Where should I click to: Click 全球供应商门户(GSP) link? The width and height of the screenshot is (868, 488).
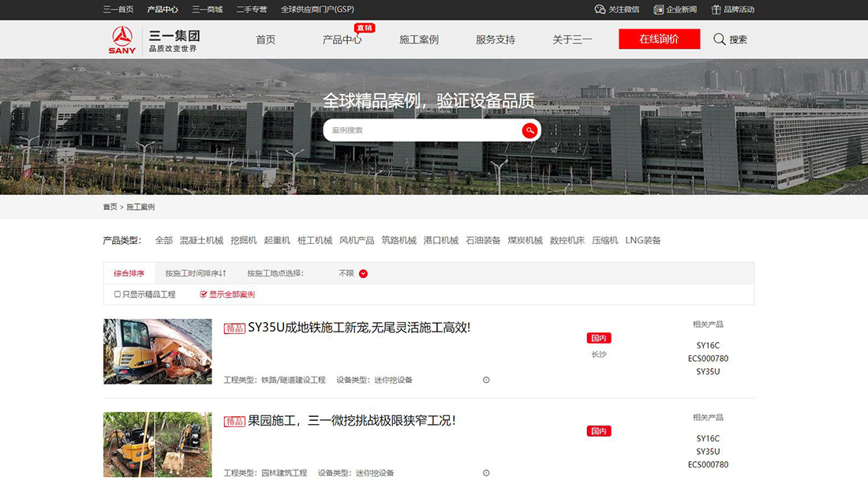[317, 9]
